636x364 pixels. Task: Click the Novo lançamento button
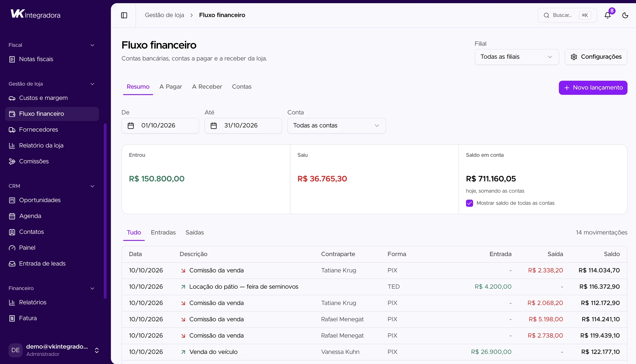(x=593, y=88)
